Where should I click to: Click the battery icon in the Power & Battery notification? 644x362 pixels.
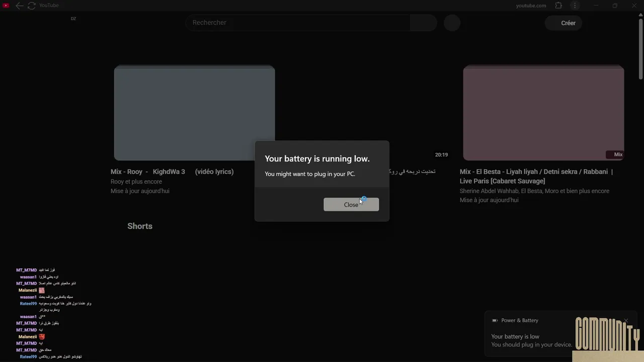pyautogui.click(x=495, y=320)
